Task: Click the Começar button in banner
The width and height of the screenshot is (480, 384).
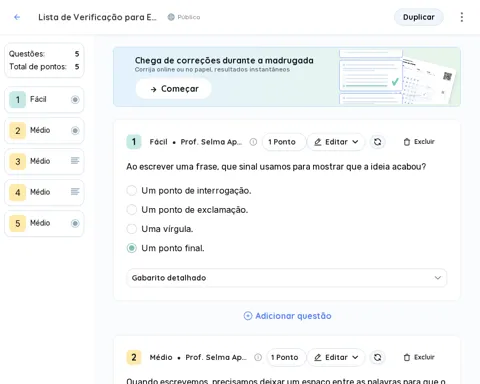Action: pos(174,89)
